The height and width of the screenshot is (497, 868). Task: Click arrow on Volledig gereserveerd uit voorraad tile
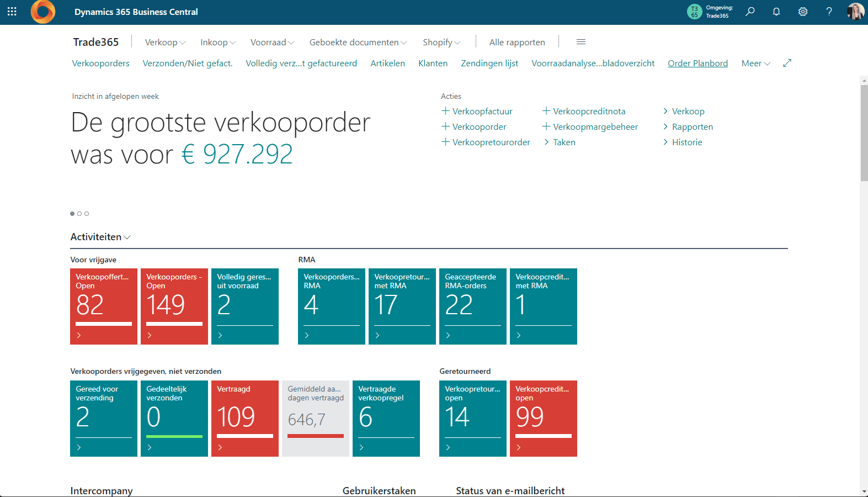tap(220, 335)
